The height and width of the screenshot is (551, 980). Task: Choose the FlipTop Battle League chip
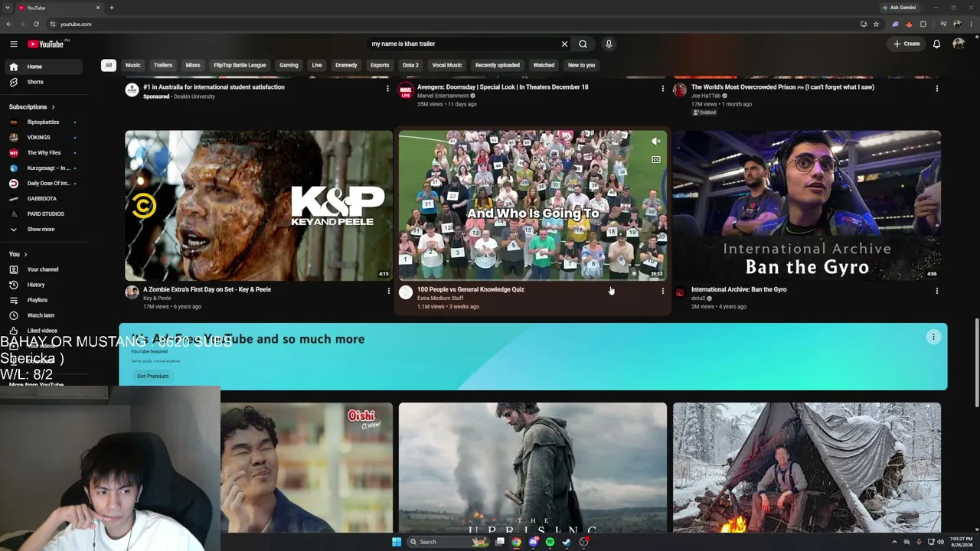click(240, 65)
